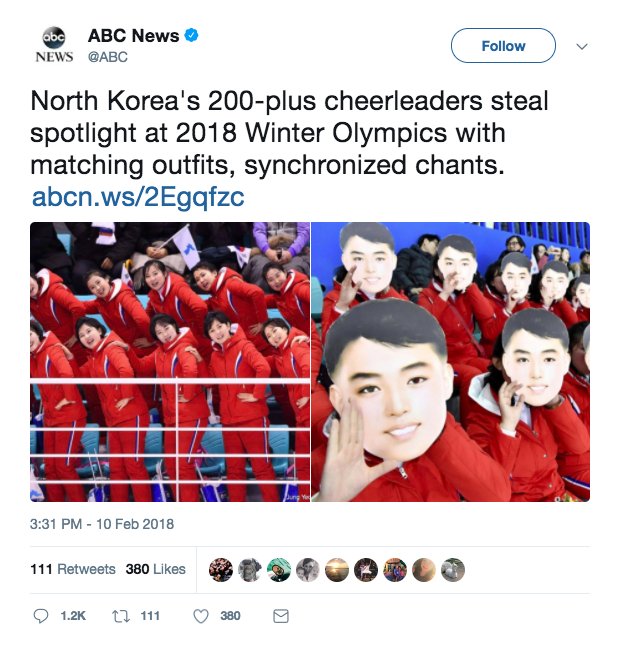Click the blue verified badge
Image resolution: width=625 pixels, height=645 pixels.
(x=191, y=35)
